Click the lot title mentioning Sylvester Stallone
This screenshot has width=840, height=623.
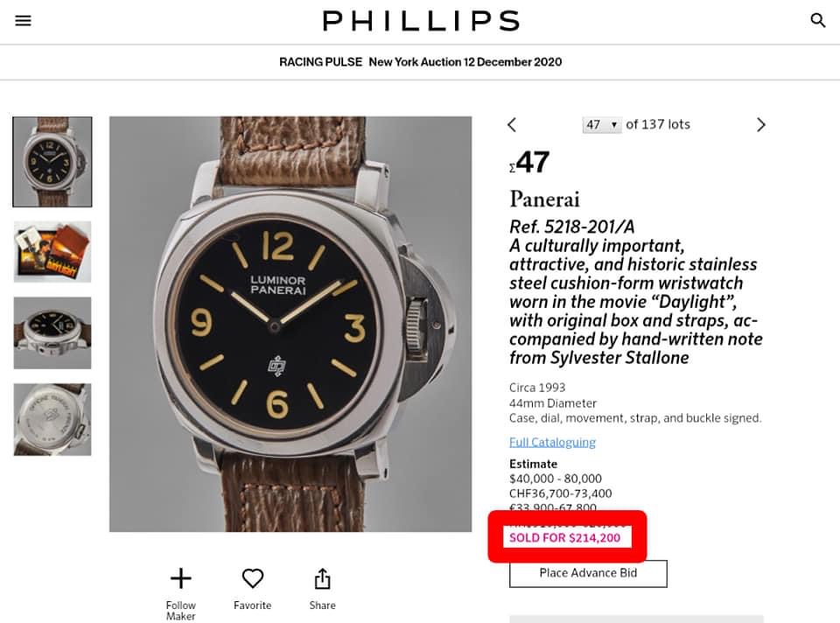pos(635,291)
